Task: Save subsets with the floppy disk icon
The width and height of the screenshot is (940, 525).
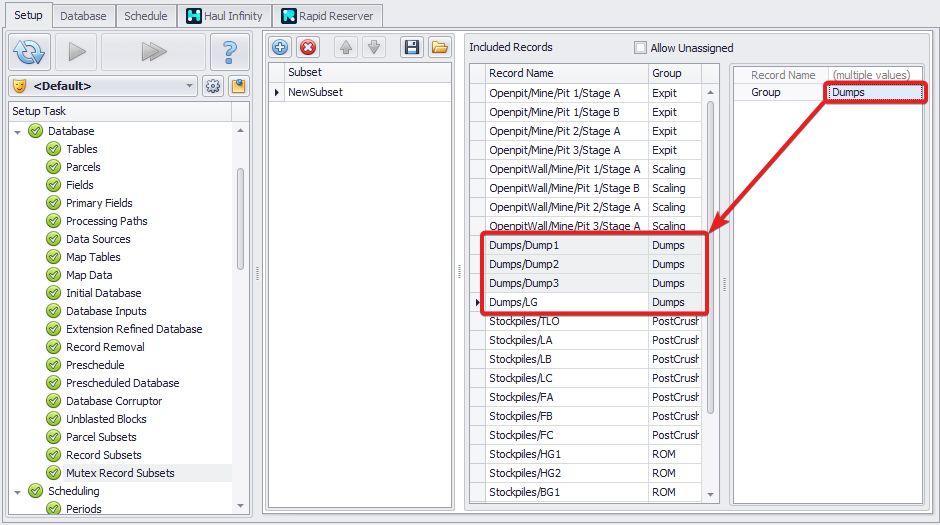Action: click(x=411, y=47)
